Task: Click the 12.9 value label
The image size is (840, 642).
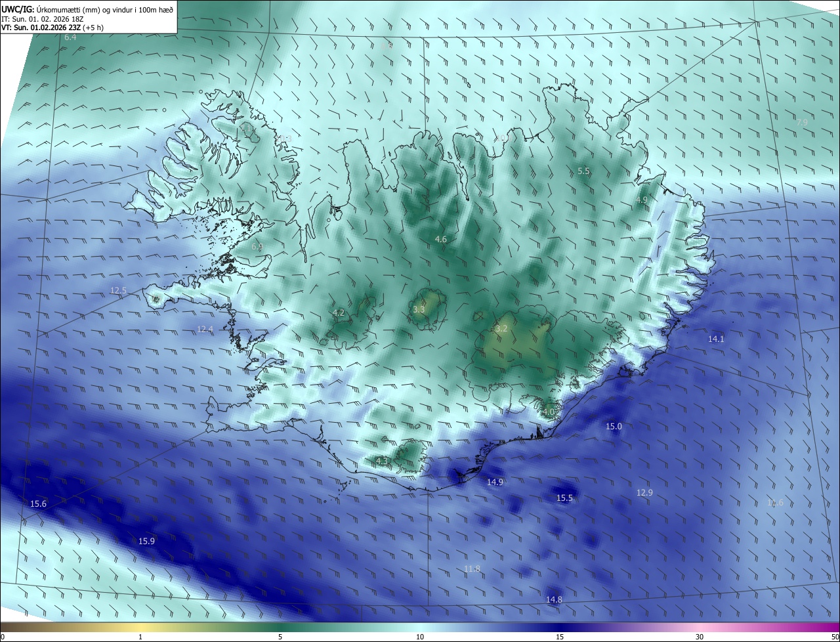Action: coord(645,493)
